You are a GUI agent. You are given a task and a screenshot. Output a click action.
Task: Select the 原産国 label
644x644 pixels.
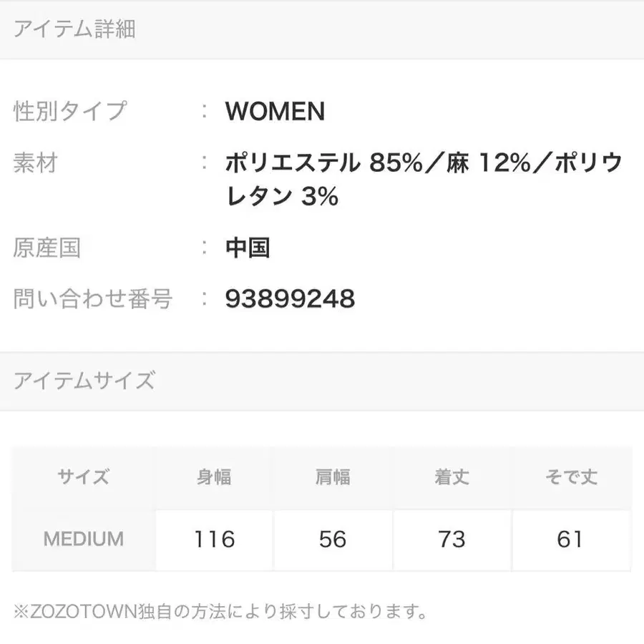click(x=47, y=248)
